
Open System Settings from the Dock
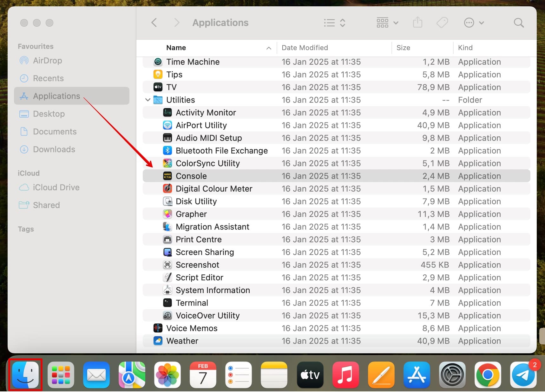[452, 375]
